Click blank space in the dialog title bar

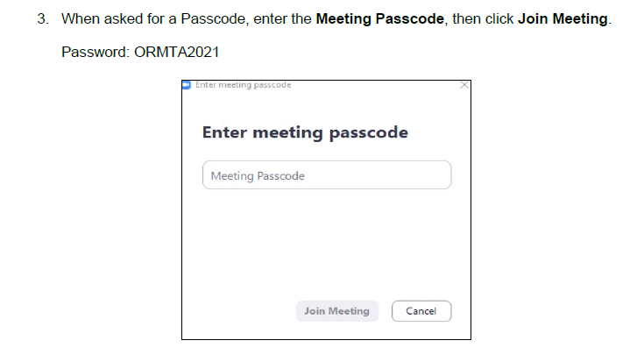[377, 85]
